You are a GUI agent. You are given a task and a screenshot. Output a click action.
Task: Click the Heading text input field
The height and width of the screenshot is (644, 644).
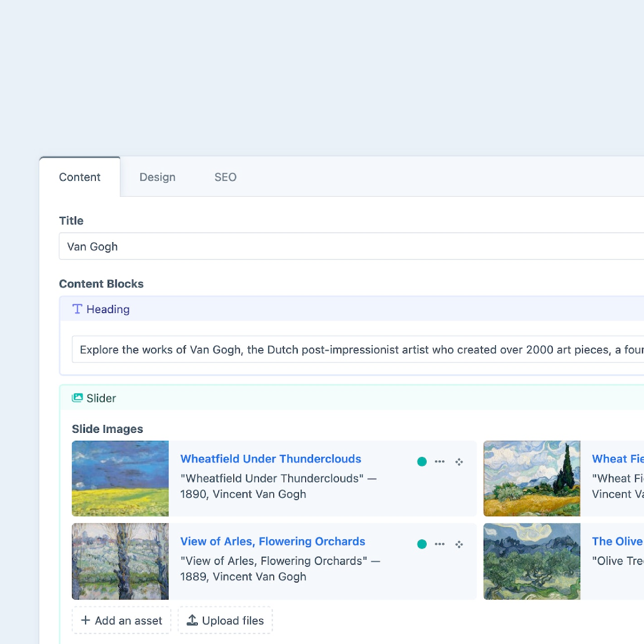tap(358, 350)
